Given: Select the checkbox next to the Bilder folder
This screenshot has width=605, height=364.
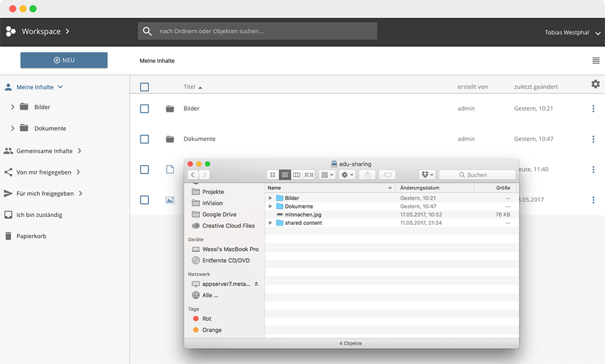Looking at the screenshot, I should tap(145, 109).
